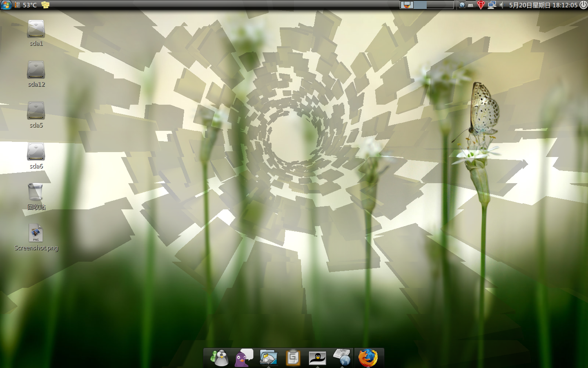The height and width of the screenshot is (368, 588).
Task: Open the news reader dock icon
Action: (342, 357)
